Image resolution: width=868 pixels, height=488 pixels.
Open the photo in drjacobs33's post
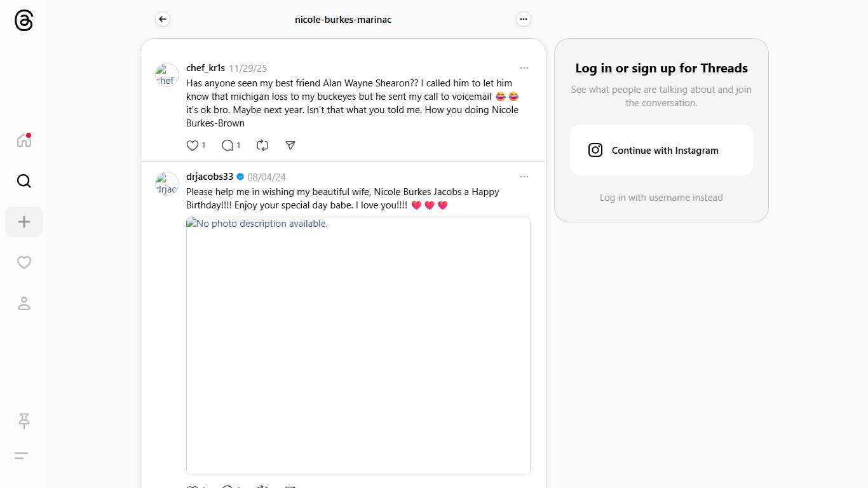[358, 346]
